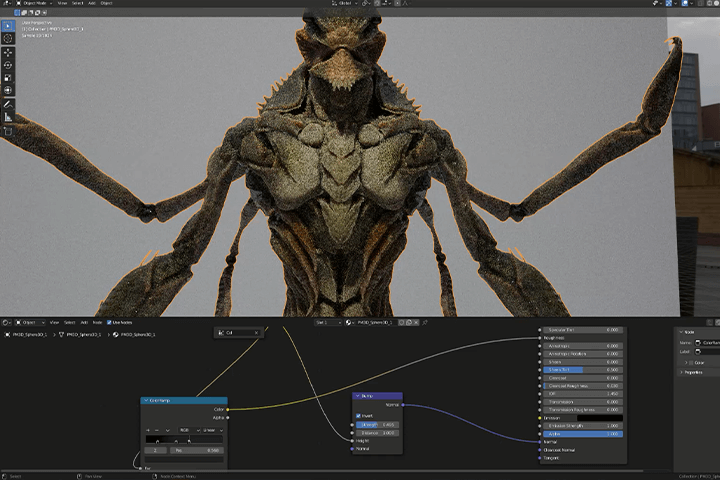The width and height of the screenshot is (720, 480).
Task: Collapse the Bump node
Action: point(358,396)
